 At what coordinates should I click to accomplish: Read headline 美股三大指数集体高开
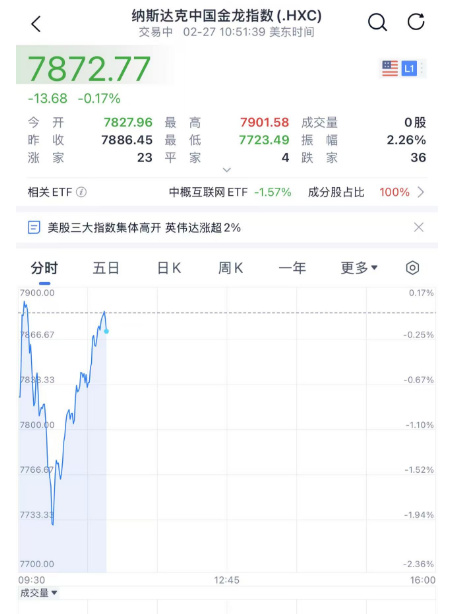click(x=104, y=228)
